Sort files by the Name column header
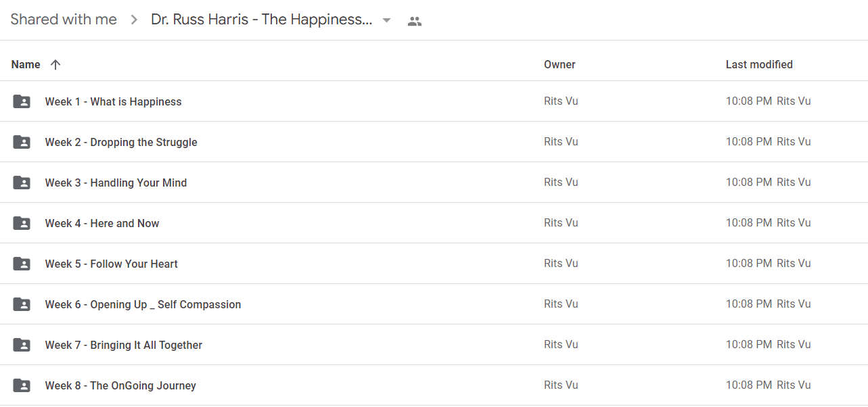The height and width of the screenshot is (407, 868). (26, 65)
